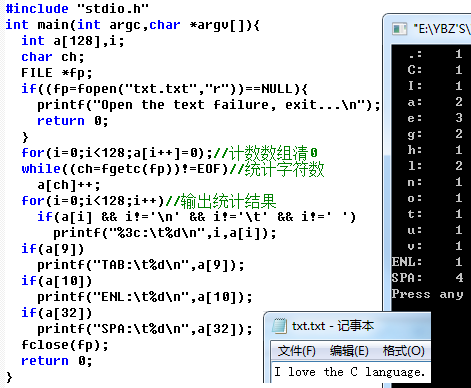Image resolution: width=471 pixels, height=388 pixels.
Task: Click the fopen("txt.txt","r") condition line
Action: pyautogui.click(x=164, y=89)
